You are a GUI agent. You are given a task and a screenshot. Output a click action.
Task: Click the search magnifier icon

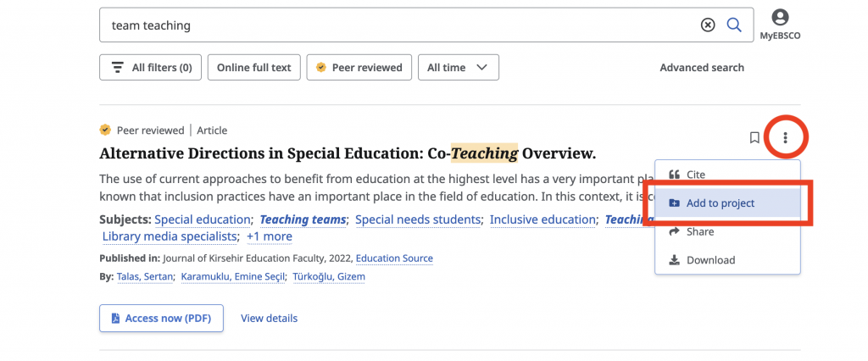[734, 25]
